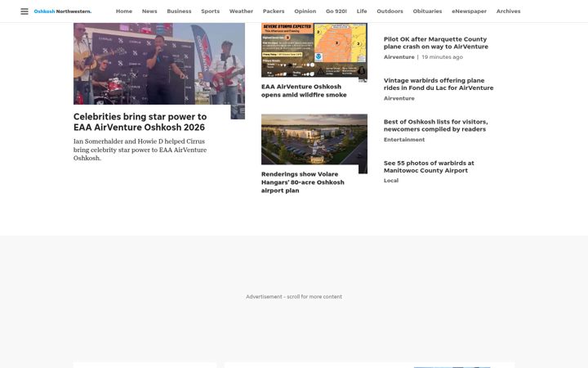The width and height of the screenshot is (588, 368).
Task: Click the Entertainment category tag
Action: coord(404,140)
